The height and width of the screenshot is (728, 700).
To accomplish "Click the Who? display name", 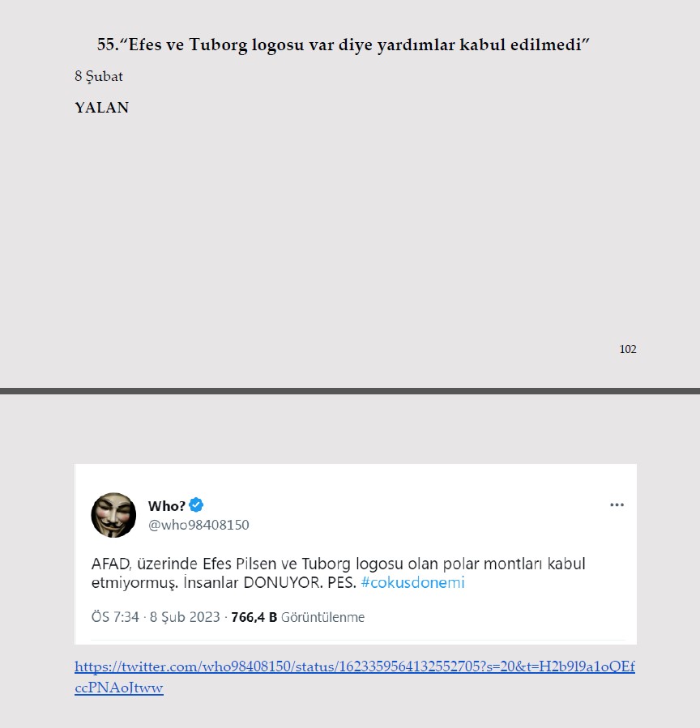I will (167, 505).
